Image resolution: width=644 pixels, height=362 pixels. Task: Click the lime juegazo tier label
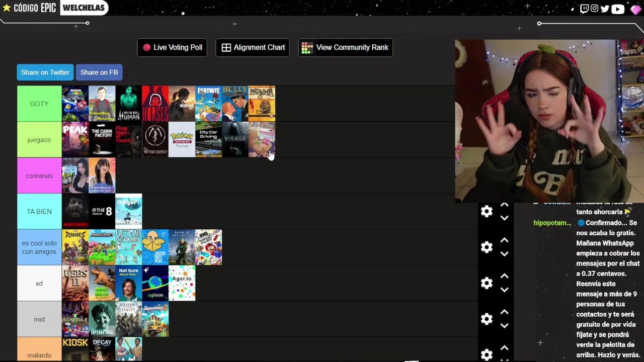coord(39,140)
